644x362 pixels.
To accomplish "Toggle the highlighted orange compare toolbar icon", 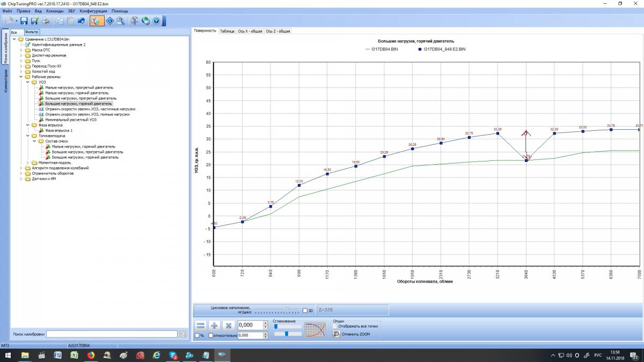I will point(96,21).
